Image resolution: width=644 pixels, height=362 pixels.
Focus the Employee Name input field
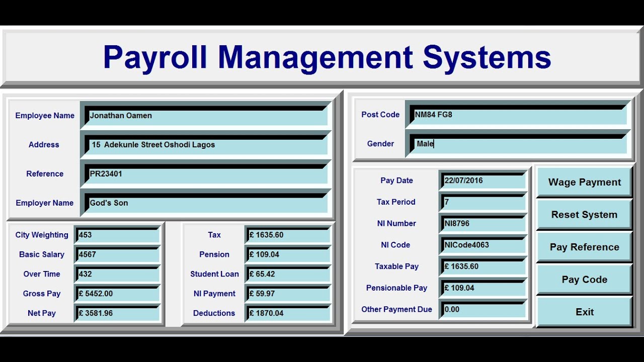coord(206,115)
